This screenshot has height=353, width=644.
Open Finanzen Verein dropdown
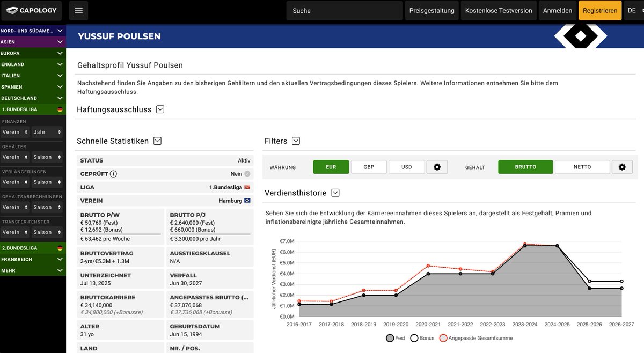click(14, 132)
